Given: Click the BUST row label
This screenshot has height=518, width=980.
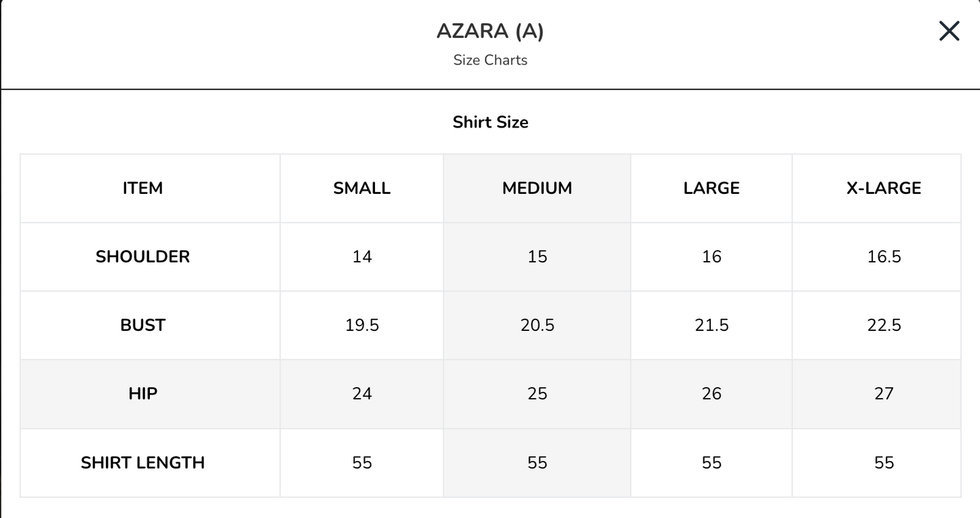Looking at the screenshot, I should click(x=142, y=325).
